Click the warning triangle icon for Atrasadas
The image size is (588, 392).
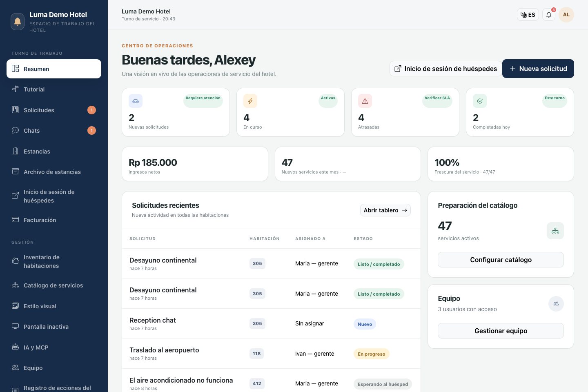pyautogui.click(x=365, y=101)
